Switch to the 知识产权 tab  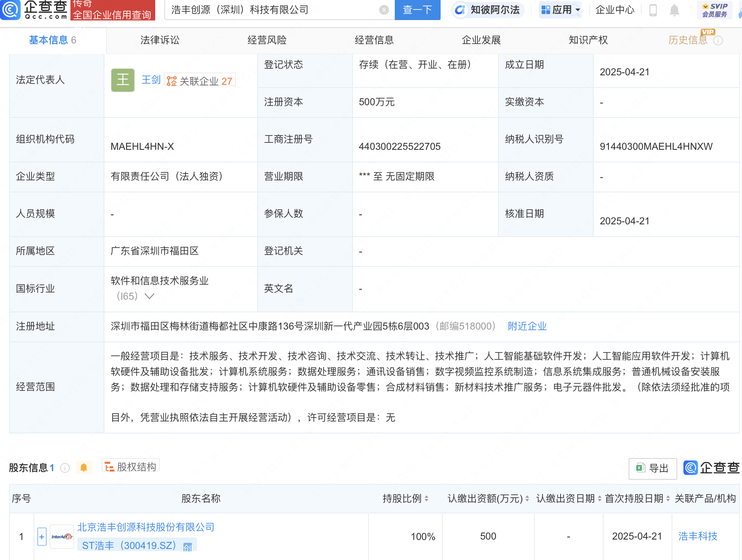588,40
